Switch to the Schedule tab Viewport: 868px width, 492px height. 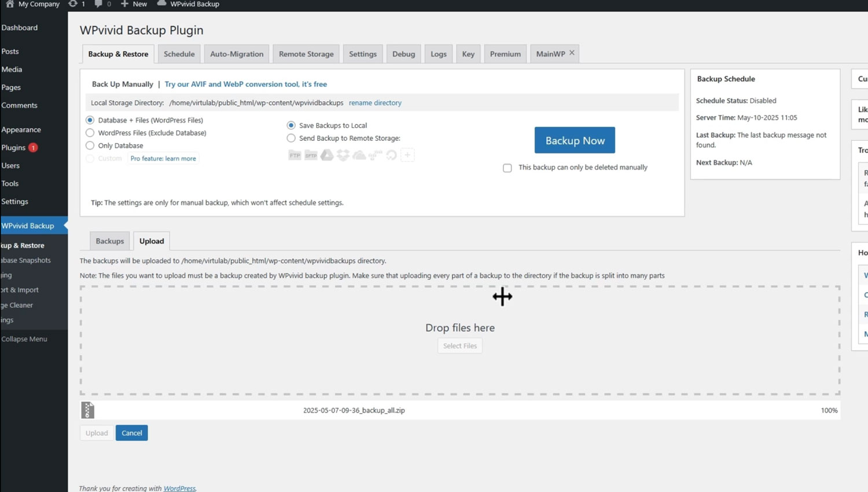pyautogui.click(x=179, y=54)
